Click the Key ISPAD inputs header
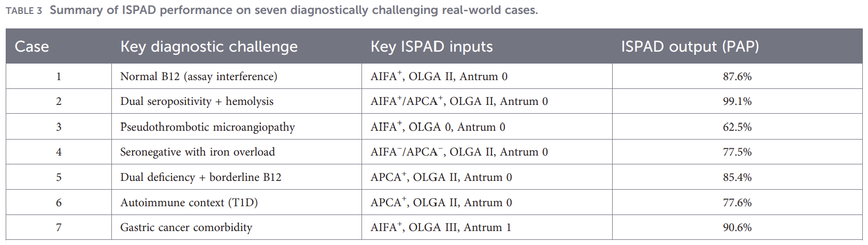Screen dimensions: 868x245 (431, 47)
